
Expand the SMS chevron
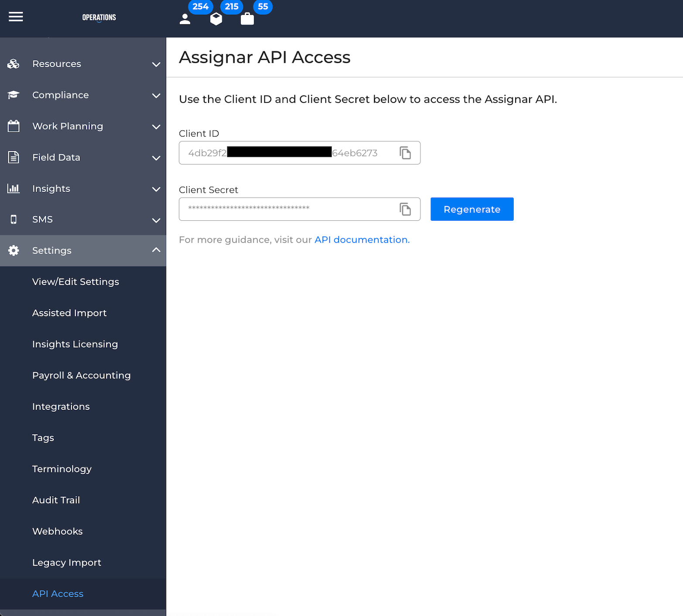click(156, 220)
